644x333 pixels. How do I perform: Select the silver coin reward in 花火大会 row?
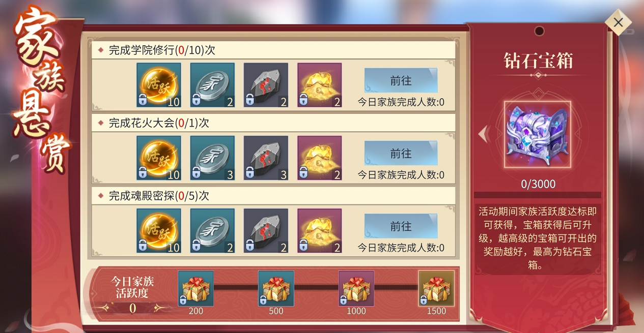coord(212,158)
